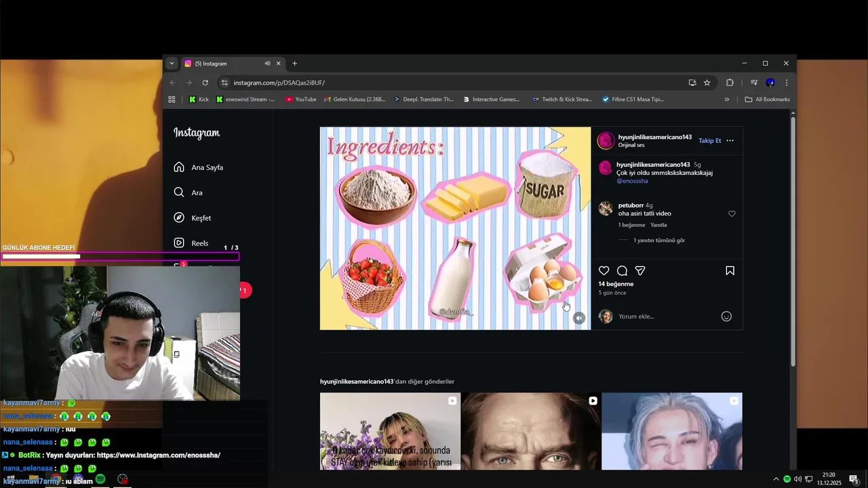Show hidden system tray icons
The image size is (868, 488).
(776, 479)
